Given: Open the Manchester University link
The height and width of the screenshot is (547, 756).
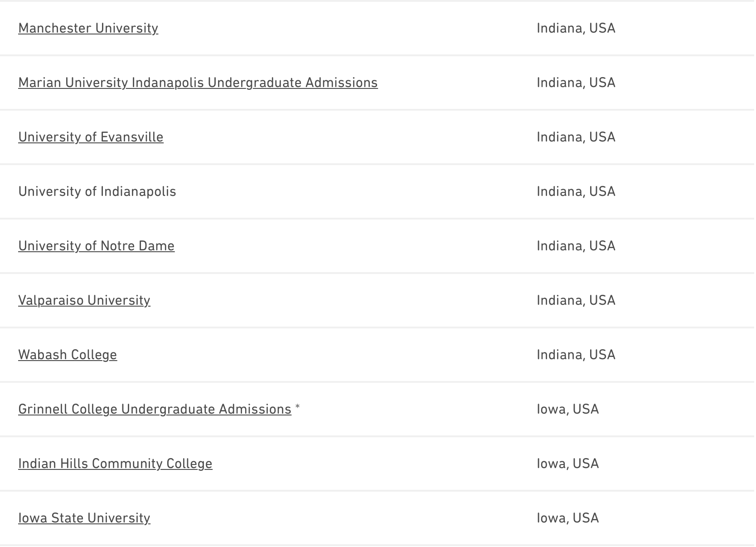Looking at the screenshot, I should (x=88, y=28).
